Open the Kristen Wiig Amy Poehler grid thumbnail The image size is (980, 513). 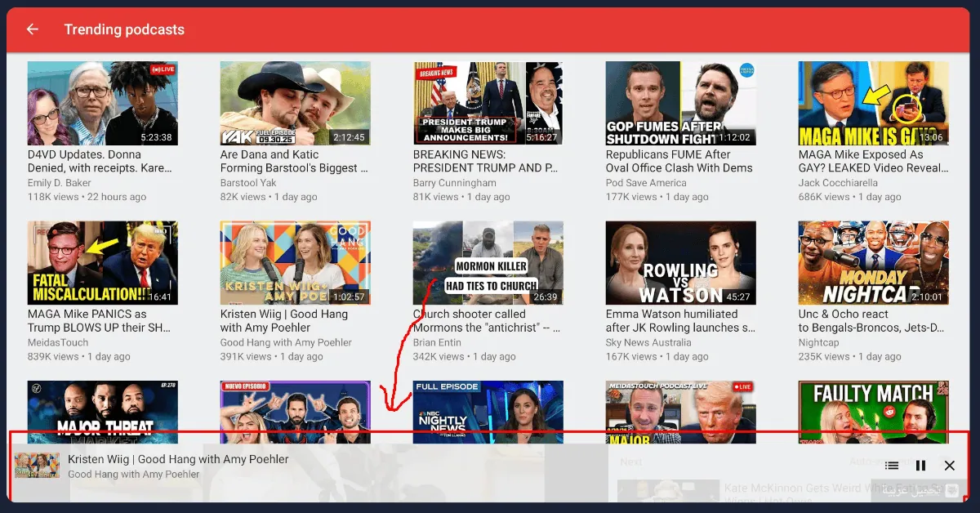[296, 263]
